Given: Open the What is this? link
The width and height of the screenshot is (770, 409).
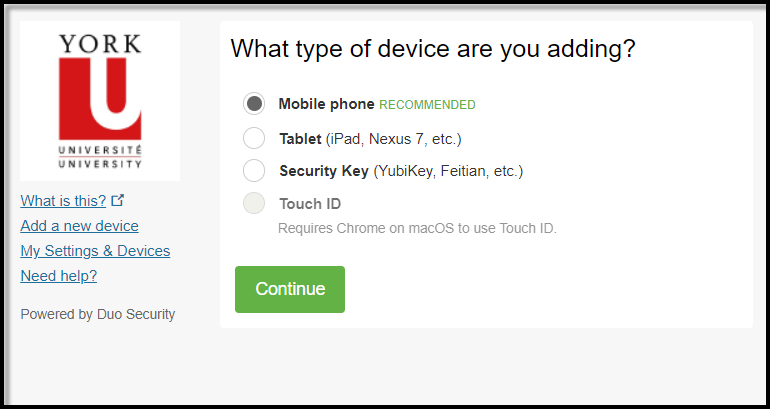Looking at the screenshot, I should (x=63, y=201).
